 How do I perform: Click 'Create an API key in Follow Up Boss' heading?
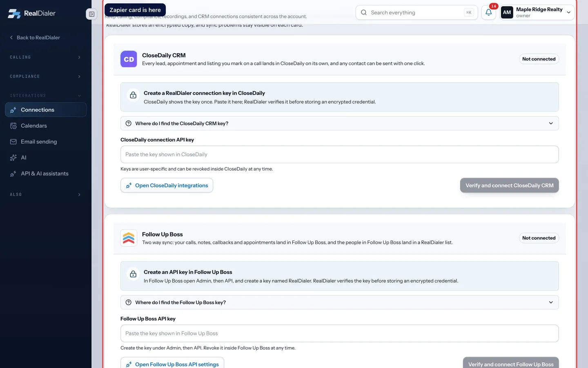tap(188, 272)
